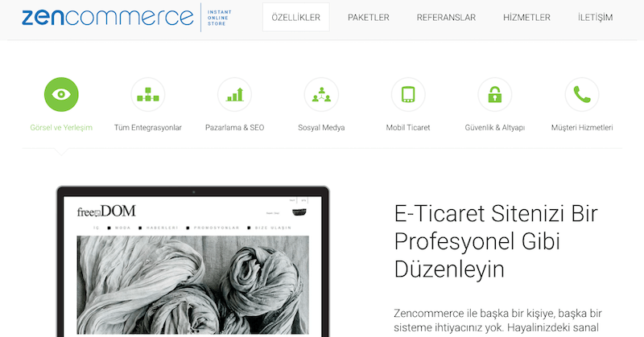Select the eye icon for Görsel ve Yerleşim
Viewport: 644px width, 337px height.
click(x=61, y=94)
